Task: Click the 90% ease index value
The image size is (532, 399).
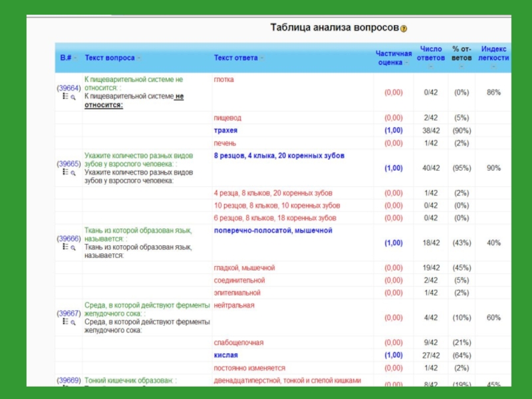Action: point(493,168)
